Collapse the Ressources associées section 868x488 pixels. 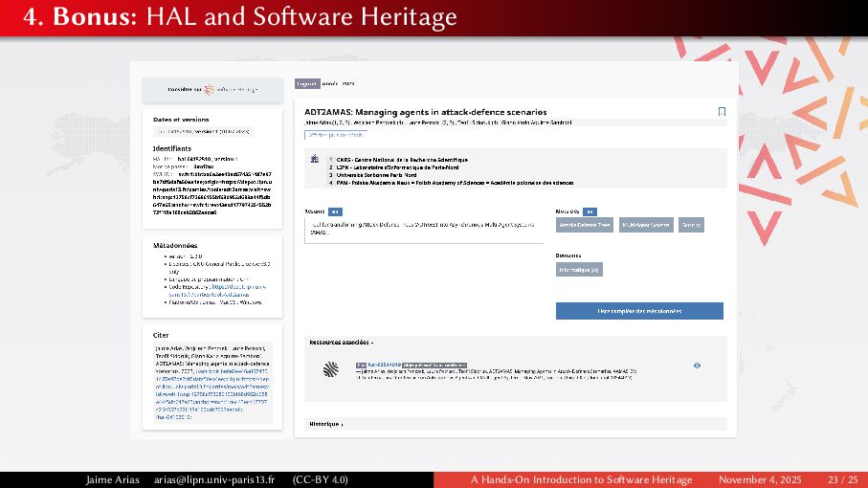[341, 342]
